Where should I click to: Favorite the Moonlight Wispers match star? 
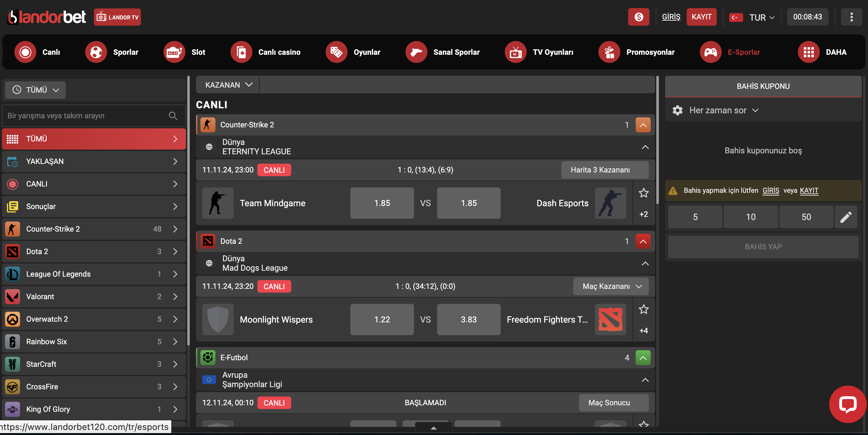click(643, 310)
